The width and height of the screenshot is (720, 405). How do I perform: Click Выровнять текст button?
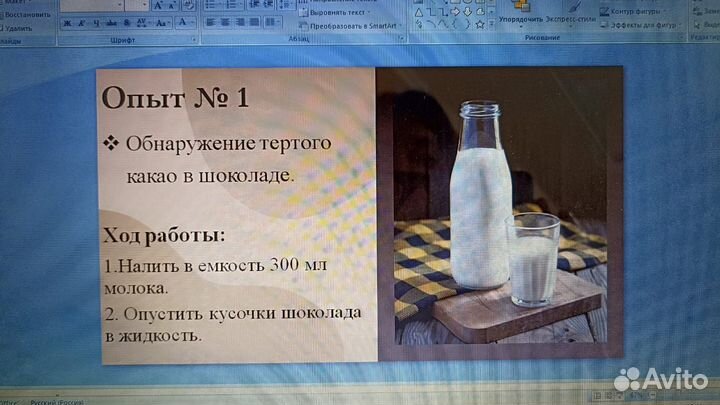click(335, 12)
